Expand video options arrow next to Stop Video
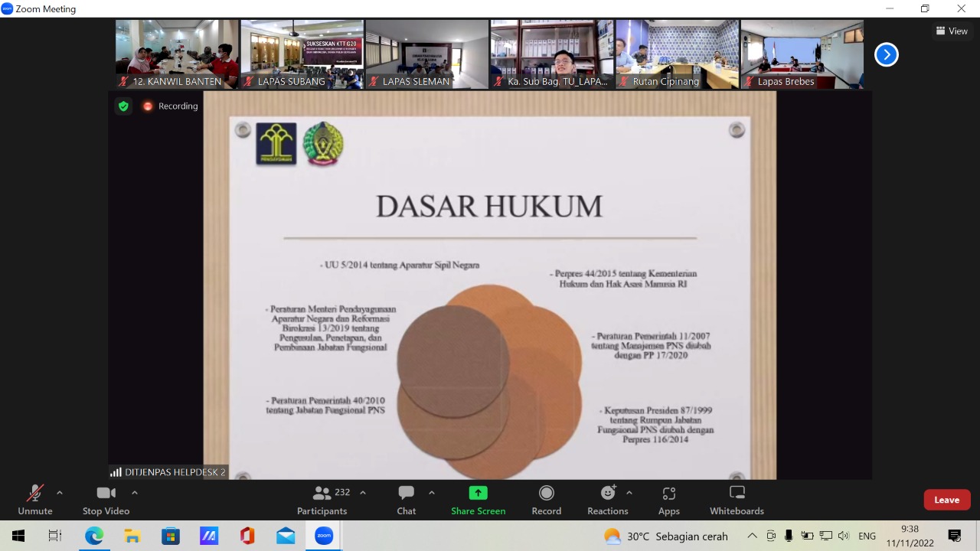980x551 pixels. [x=135, y=493]
